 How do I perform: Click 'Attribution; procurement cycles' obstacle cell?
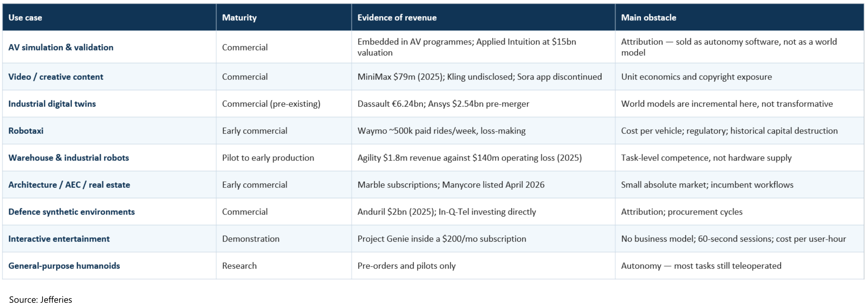click(740, 212)
